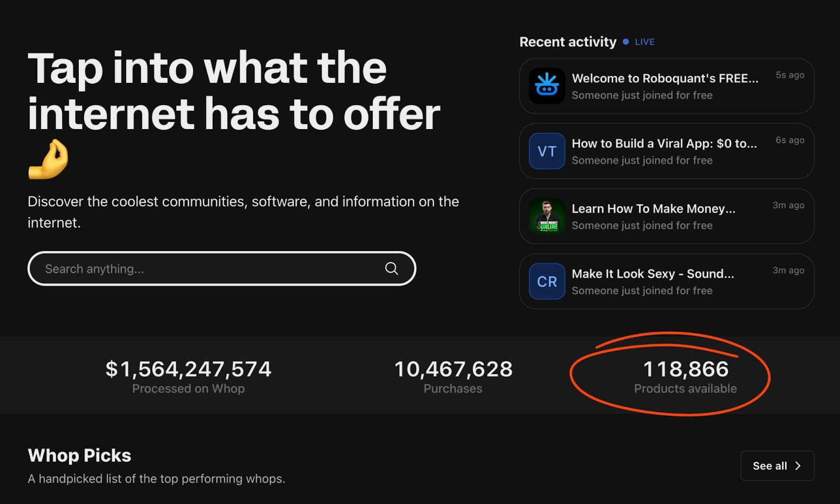Click the See all chevron arrow

coord(798,466)
